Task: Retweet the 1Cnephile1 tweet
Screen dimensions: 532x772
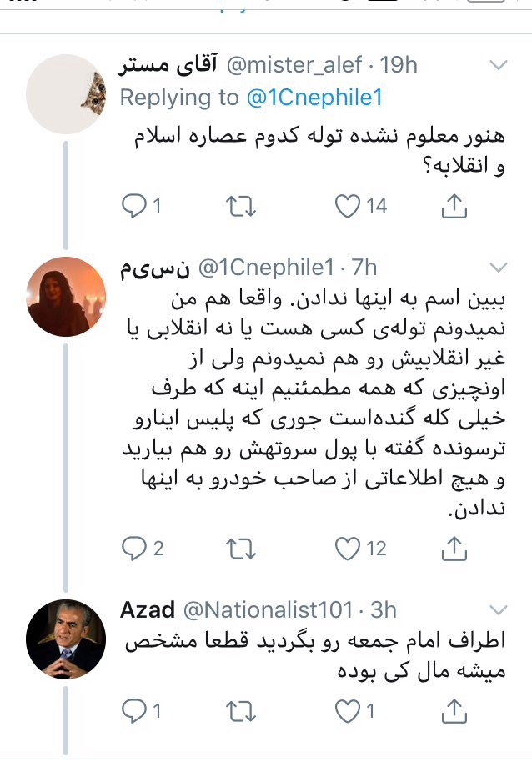Action: tap(240, 548)
